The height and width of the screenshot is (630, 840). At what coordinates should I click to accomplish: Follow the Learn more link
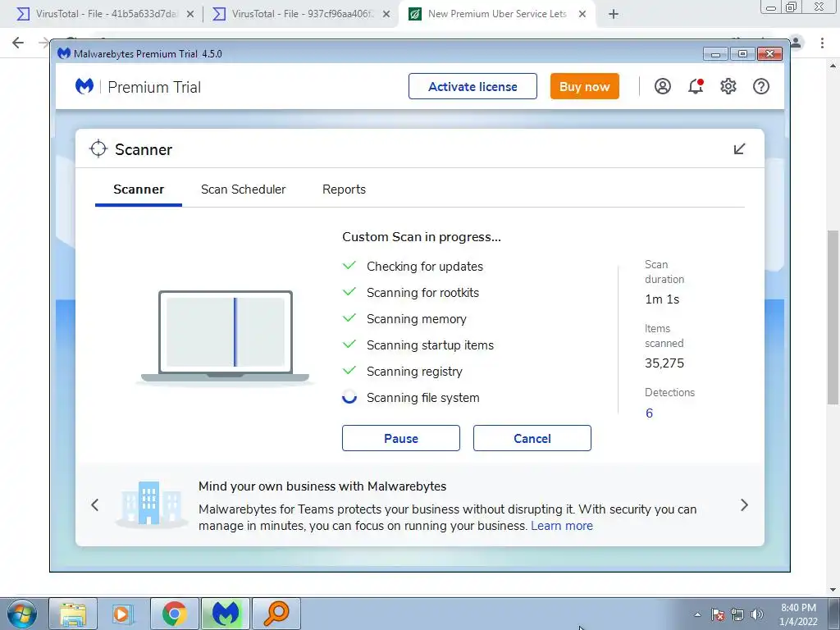coord(562,526)
